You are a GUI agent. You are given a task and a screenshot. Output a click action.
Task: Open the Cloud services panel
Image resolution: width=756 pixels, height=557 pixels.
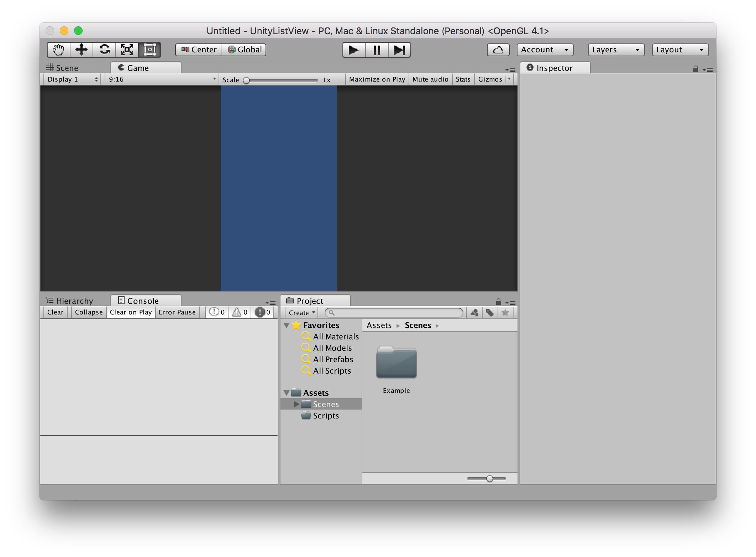click(498, 50)
